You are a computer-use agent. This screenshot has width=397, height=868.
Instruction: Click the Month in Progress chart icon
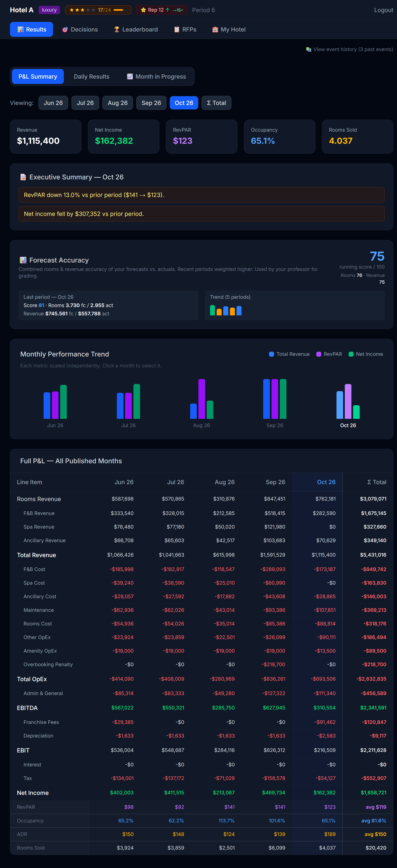coord(130,76)
